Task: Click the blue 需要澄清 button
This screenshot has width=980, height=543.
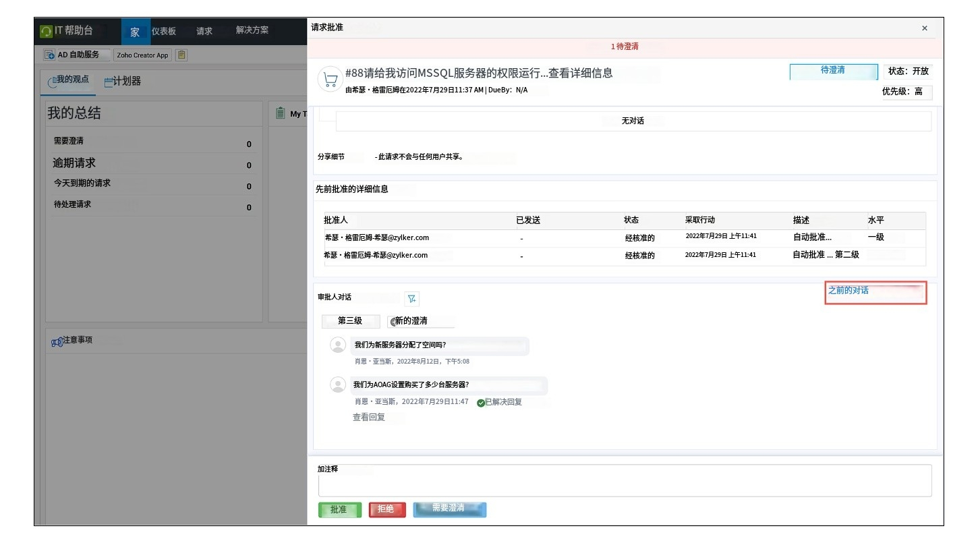Action: pyautogui.click(x=449, y=509)
